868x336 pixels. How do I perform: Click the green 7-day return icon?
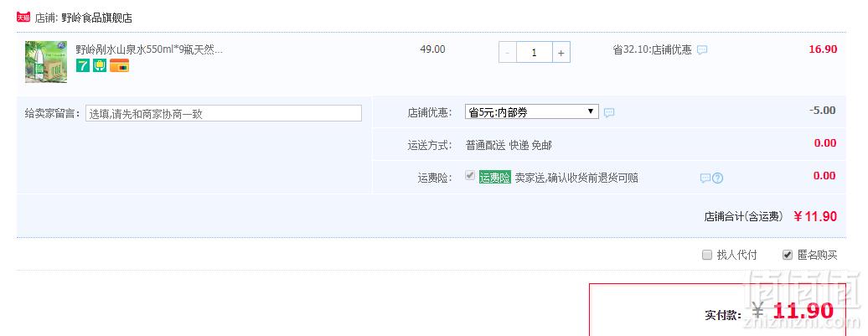click(x=82, y=66)
